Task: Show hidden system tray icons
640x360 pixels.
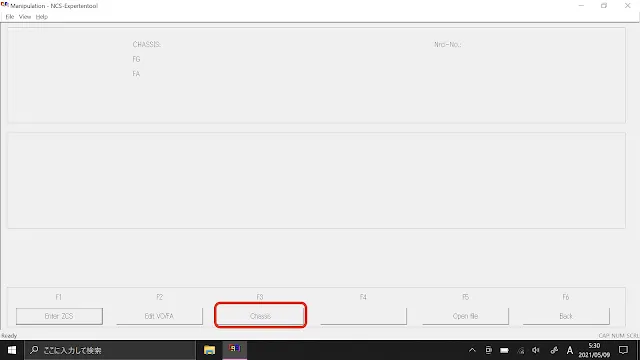Action: pyautogui.click(x=472, y=350)
